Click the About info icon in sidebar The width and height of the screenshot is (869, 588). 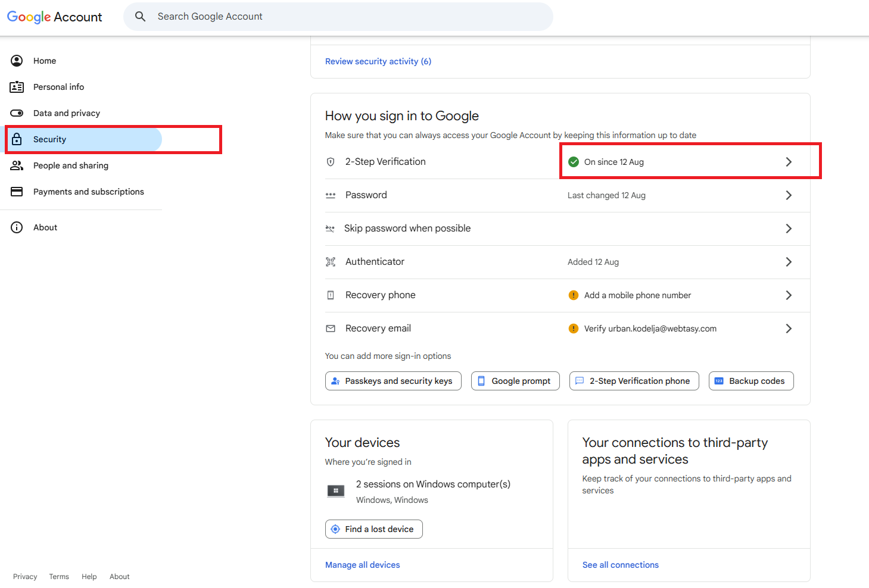17,227
